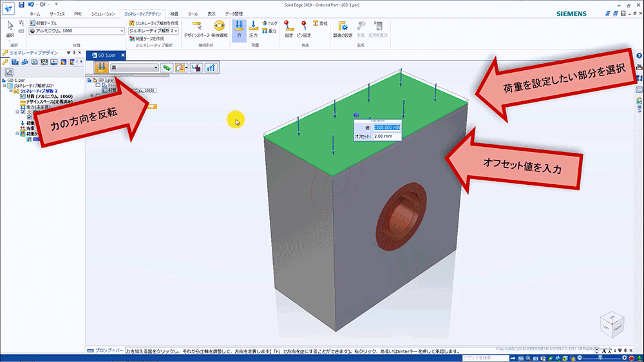Switch to the 検査 ribbon tab

[x=174, y=14]
